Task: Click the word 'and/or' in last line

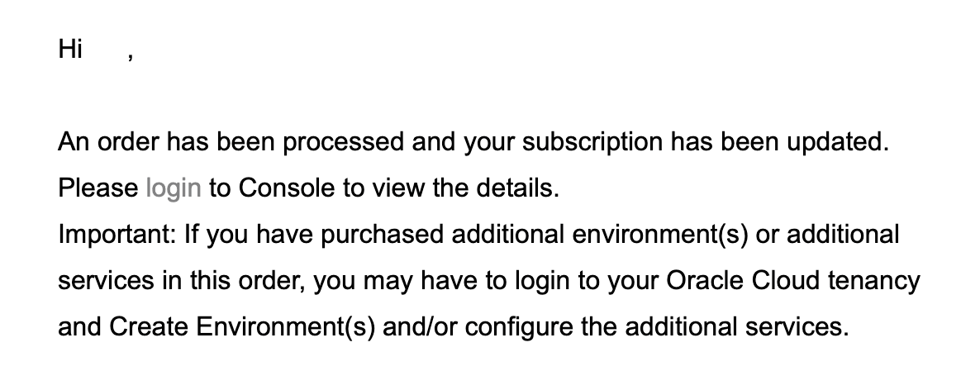Action: [x=420, y=327]
